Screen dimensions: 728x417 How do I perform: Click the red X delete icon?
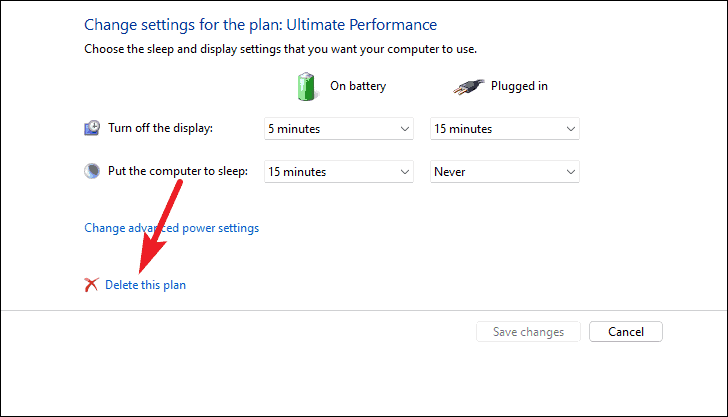click(x=91, y=285)
